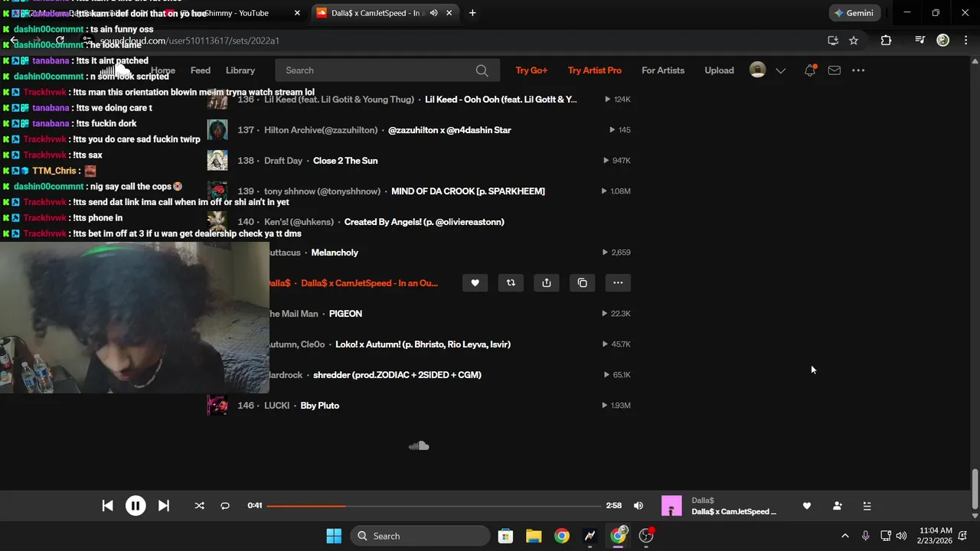Open a new browser tab
This screenshot has width=980, height=551.
(472, 13)
